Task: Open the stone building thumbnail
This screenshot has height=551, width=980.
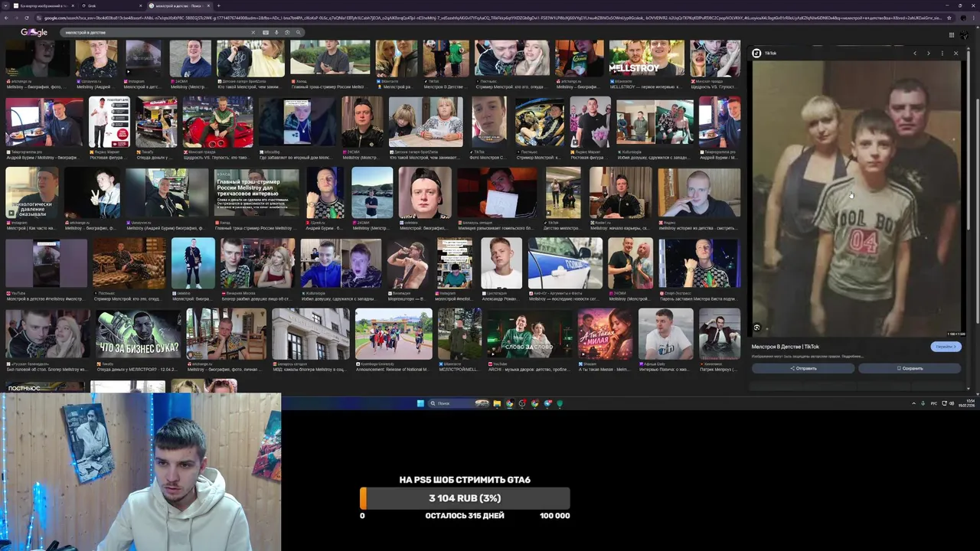Action: [311, 334]
